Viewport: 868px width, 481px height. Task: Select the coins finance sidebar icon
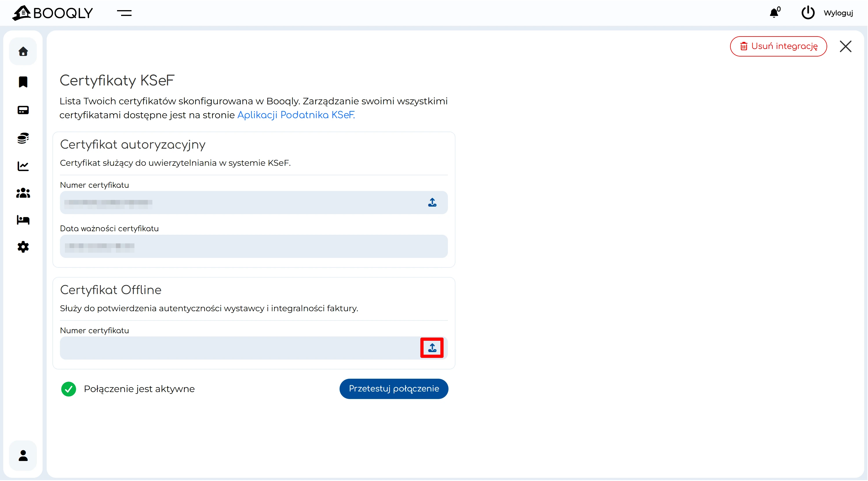point(23,138)
